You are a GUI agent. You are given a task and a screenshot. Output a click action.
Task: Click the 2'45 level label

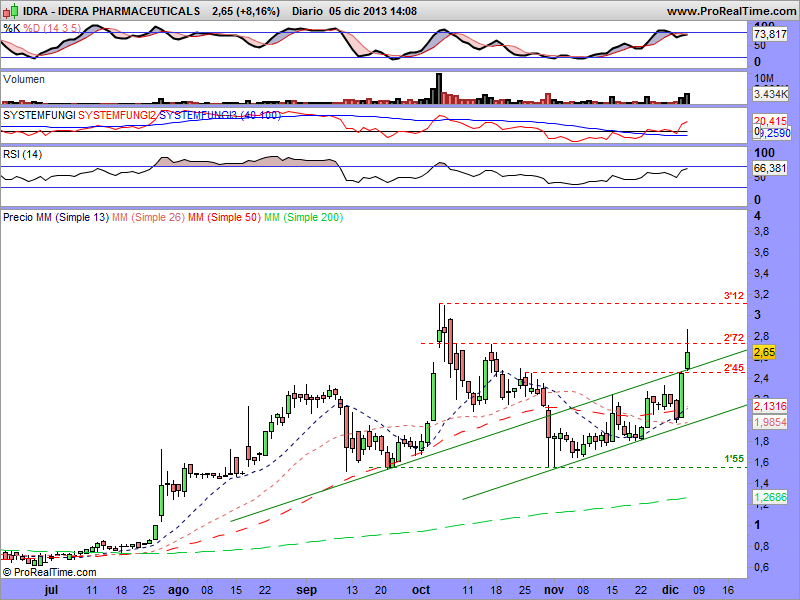pos(734,367)
